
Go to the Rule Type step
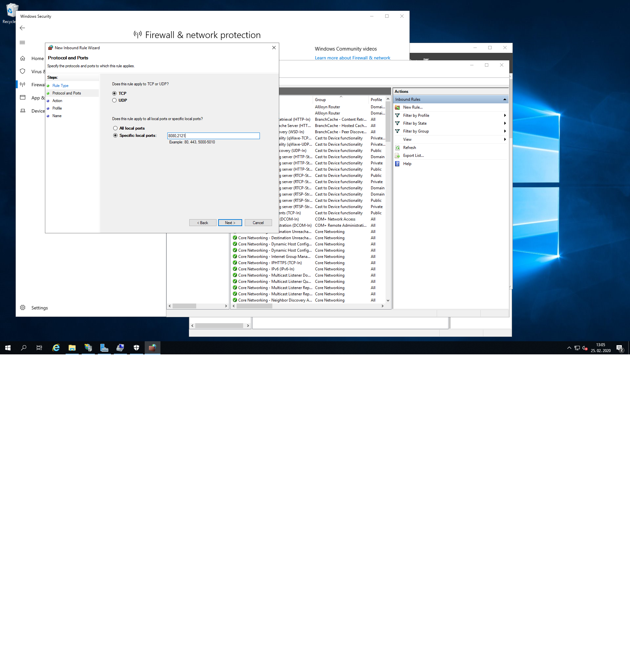[60, 86]
